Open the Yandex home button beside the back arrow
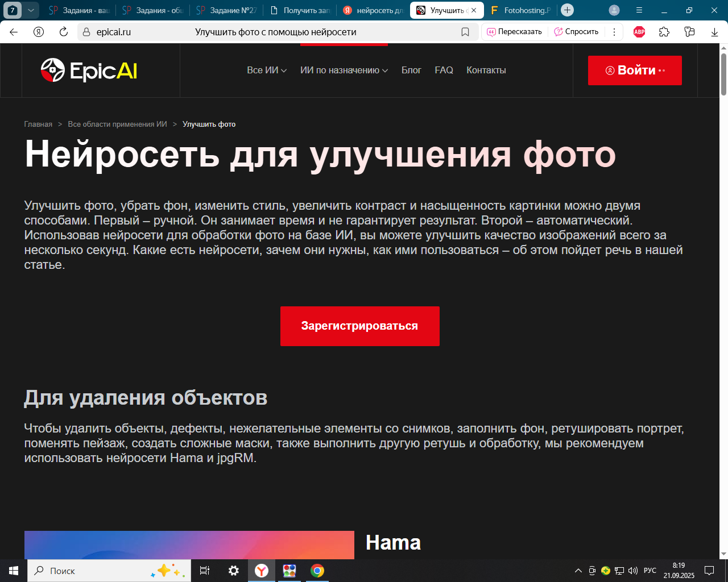The height and width of the screenshot is (582, 728). pos(39,32)
